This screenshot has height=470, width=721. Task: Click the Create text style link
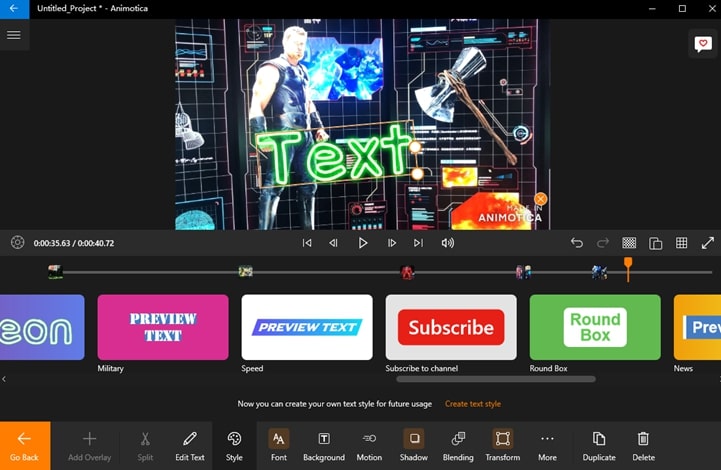coord(473,404)
